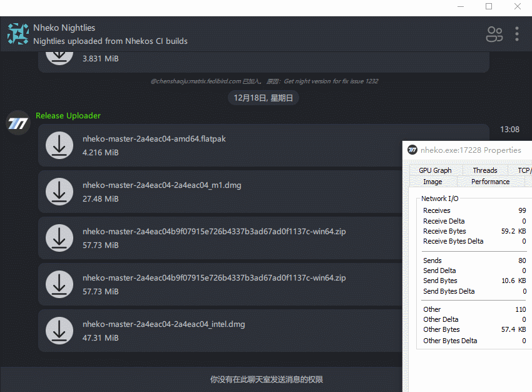Screen dimensions: 532x392
Task: Click the Nheko Nightlies room avatar
Action: [18, 34]
